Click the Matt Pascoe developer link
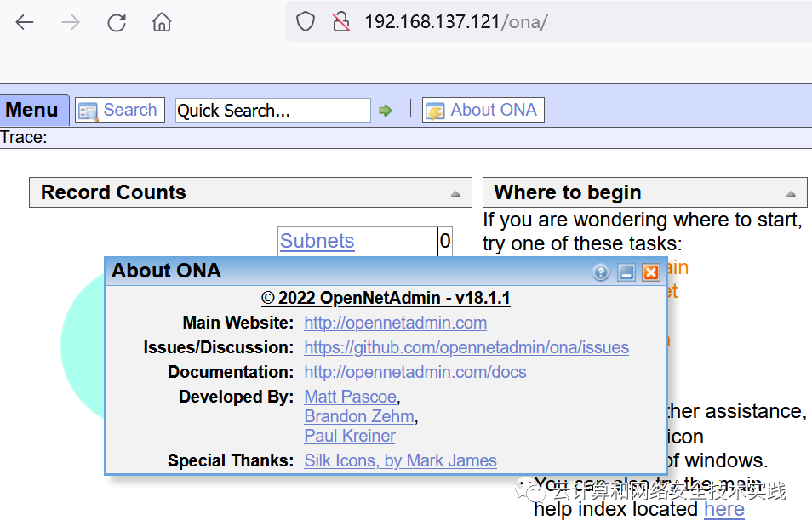812x526 pixels. click(351, 397)
